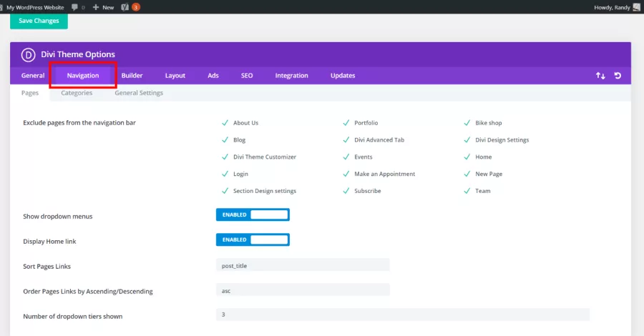
Task: Open the Layout tab
Action: [x=175, y=76]
